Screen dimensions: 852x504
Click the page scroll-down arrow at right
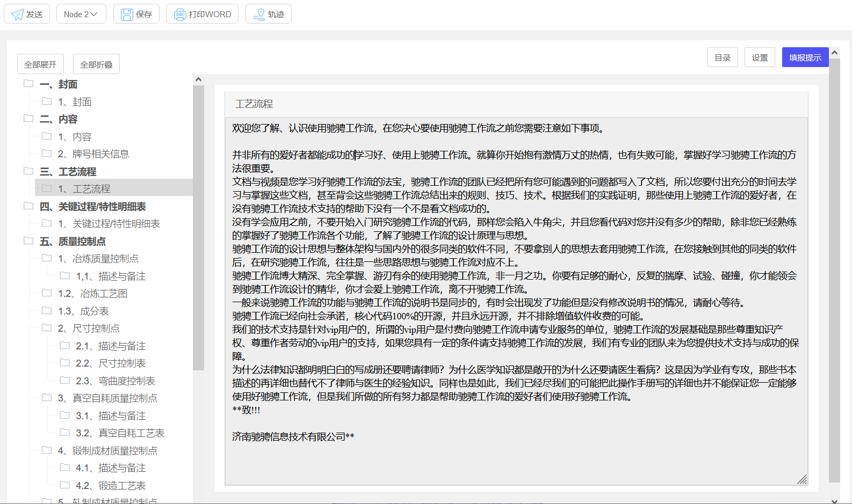[834, 500]
